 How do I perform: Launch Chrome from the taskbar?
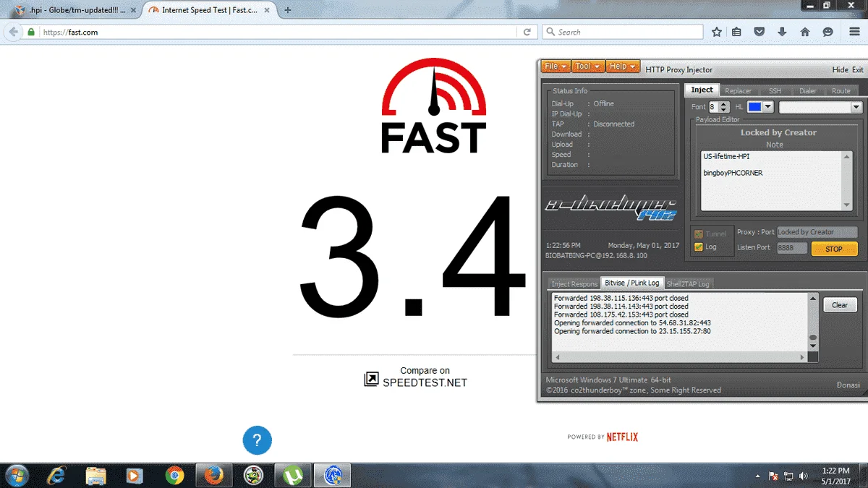tap(174, 475)
